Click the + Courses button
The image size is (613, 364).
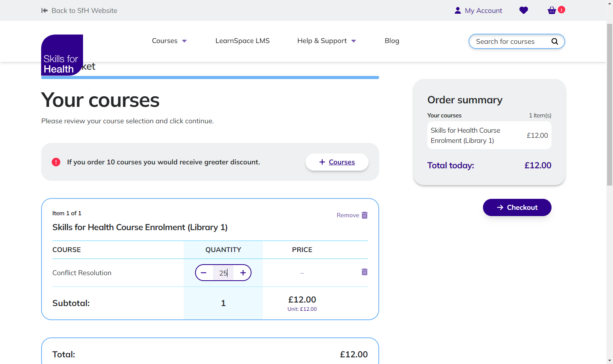tap(337, 162)
